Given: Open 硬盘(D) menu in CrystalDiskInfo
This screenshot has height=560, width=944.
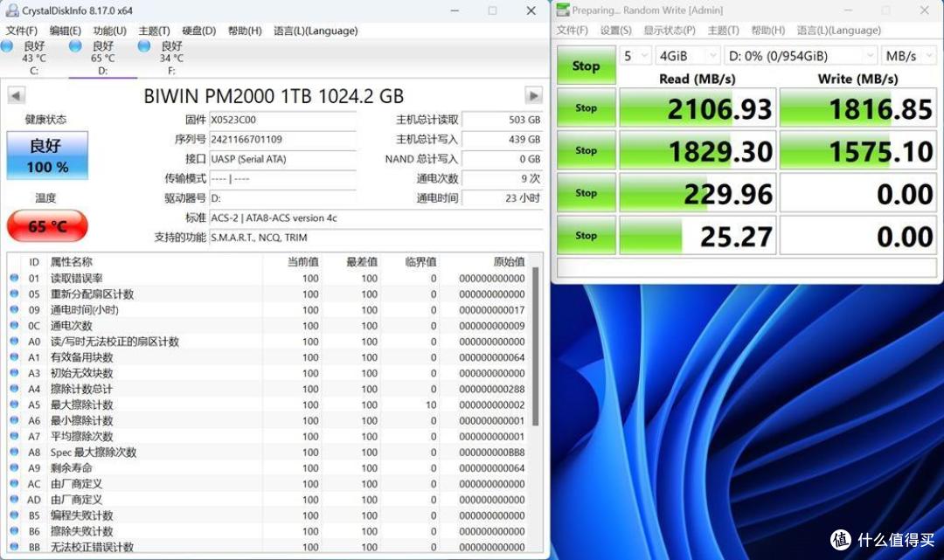Looking at the screenshot, I should coord(198,31).
